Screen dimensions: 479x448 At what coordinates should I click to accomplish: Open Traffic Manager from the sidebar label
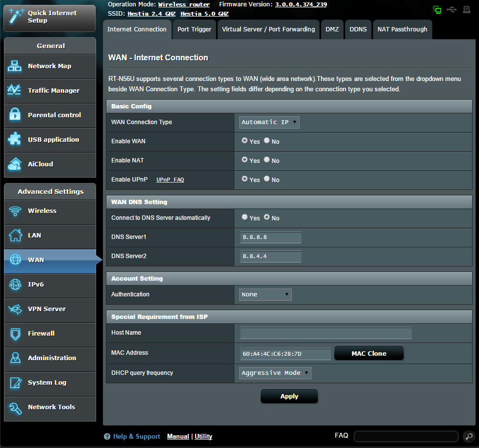coord(54,90)
